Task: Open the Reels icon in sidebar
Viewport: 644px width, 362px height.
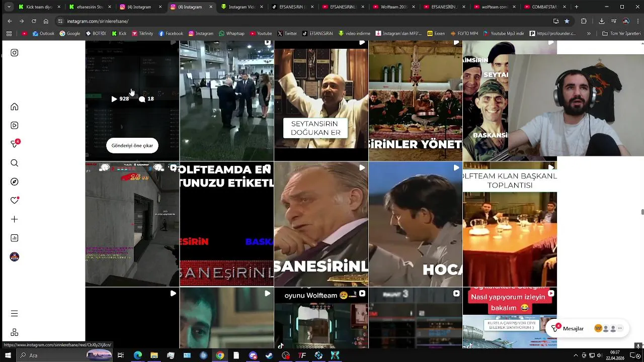Action: pyautogui.click(x=15, y=125)
